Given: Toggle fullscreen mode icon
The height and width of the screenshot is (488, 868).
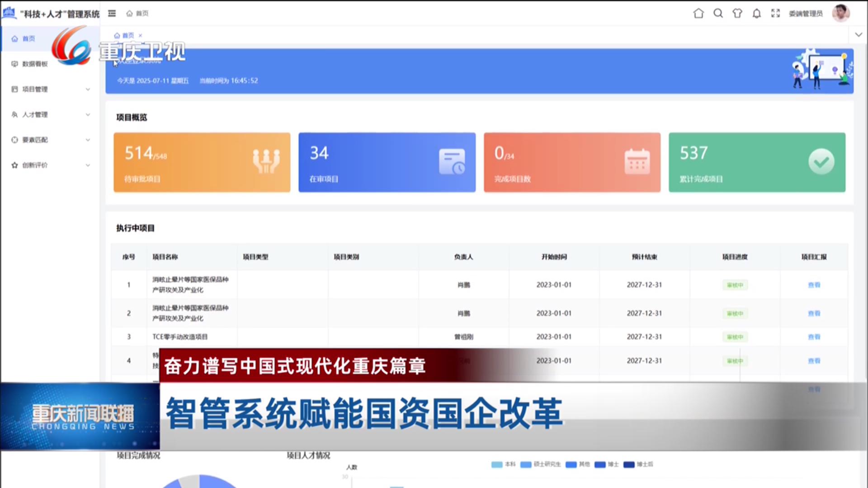Looking at the screenshot, I should point(775,14).
